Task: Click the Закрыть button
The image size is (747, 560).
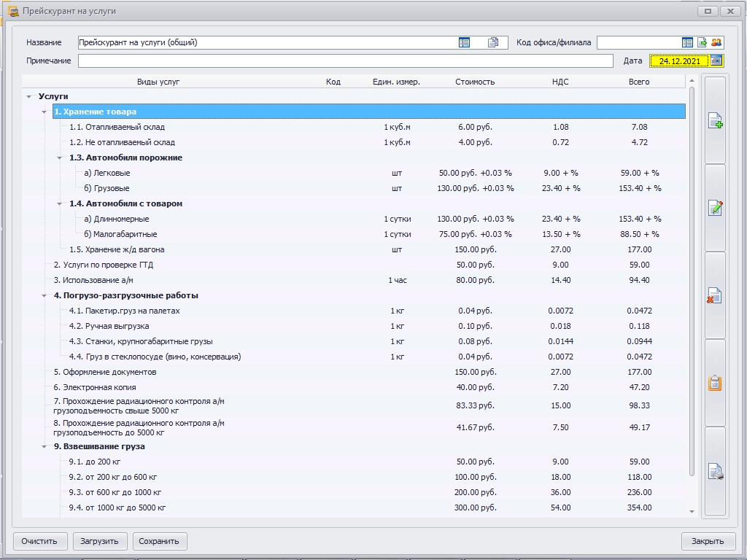Action: pyautogui.click(x=708, y=541)
